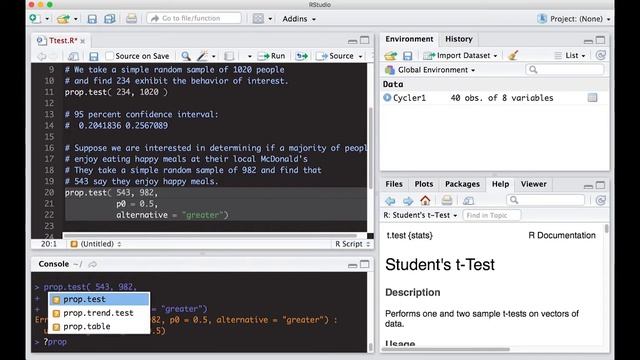Image resolution: width=640 pixels, height=360 pixels.
Task: Click the Compile Report notebook icon
Action: pyautogui.click(x=229, y=56)
